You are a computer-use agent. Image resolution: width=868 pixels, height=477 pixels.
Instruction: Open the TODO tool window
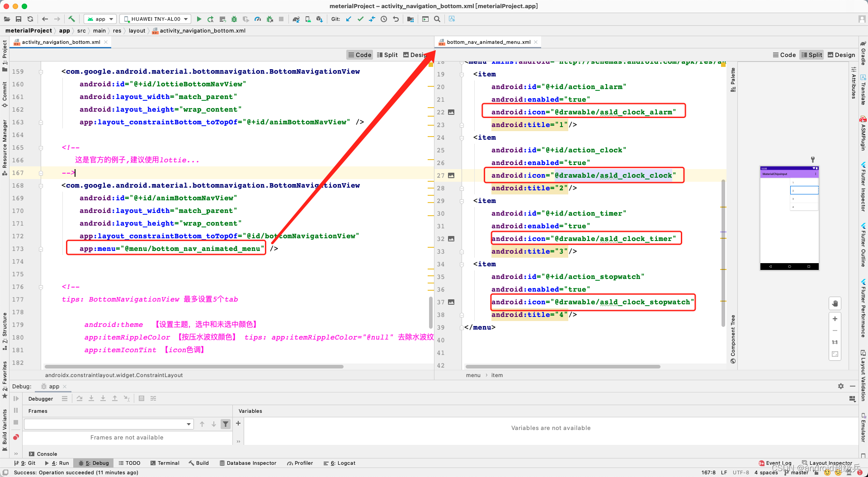(x=129, y=463)
